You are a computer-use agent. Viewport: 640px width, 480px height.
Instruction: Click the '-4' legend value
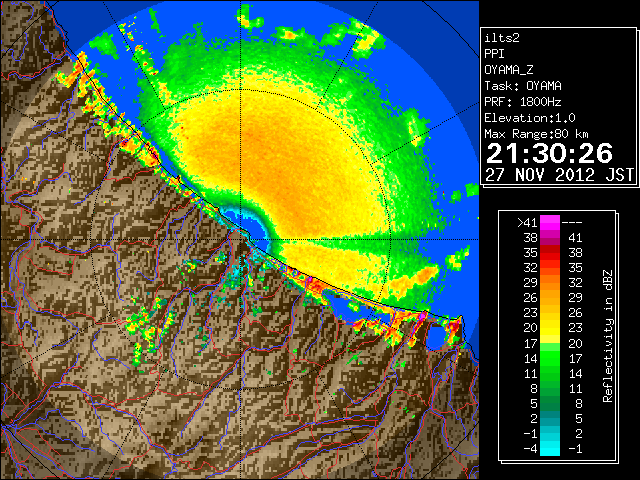(x=530, y=449)
